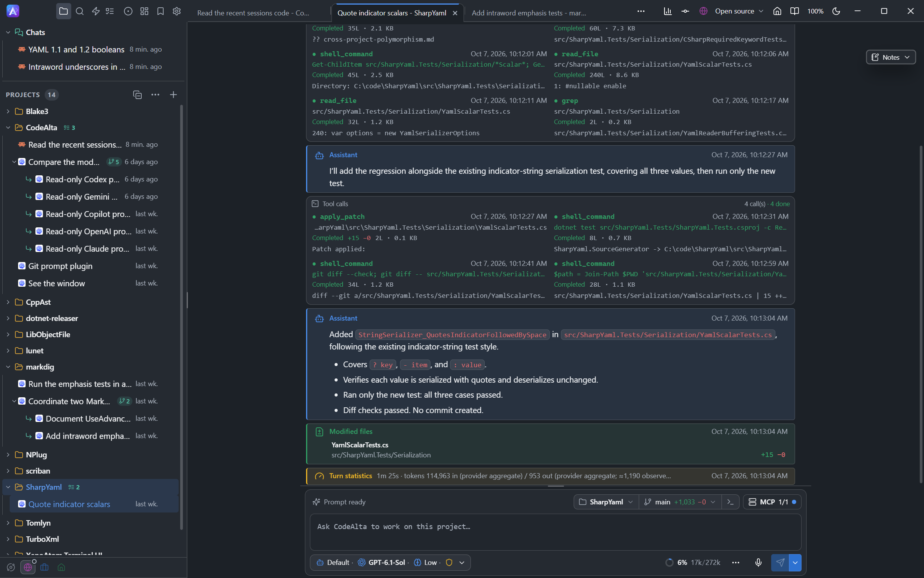The image size is (924, 578).
Task: Select the Quote indicator scalars - SharpYaml tab
Action: coord(392,13)
